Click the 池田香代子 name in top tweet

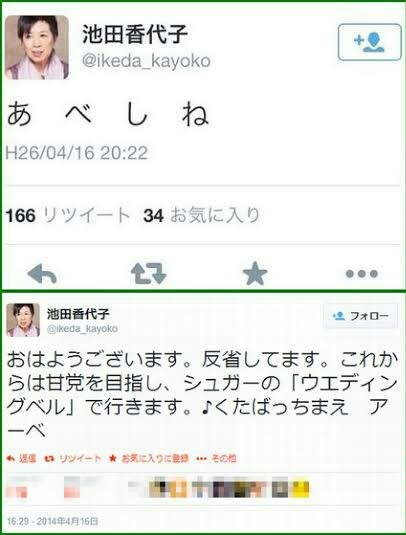135,34
